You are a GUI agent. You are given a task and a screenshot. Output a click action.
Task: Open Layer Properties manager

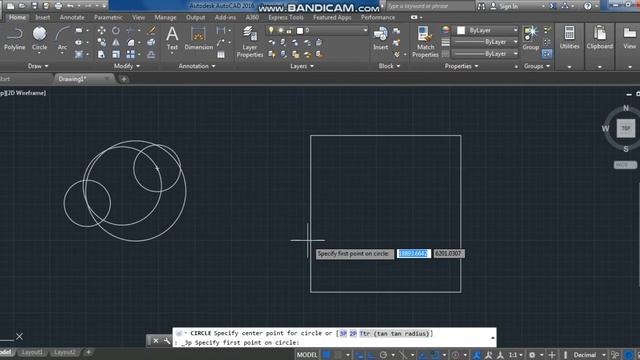[x=249, y=42]
